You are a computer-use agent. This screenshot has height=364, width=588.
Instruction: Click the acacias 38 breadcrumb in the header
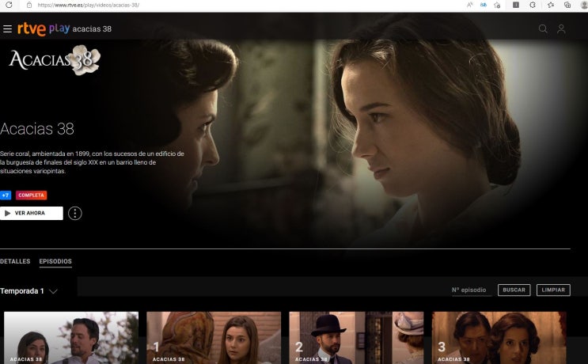[x=92, y=28]
